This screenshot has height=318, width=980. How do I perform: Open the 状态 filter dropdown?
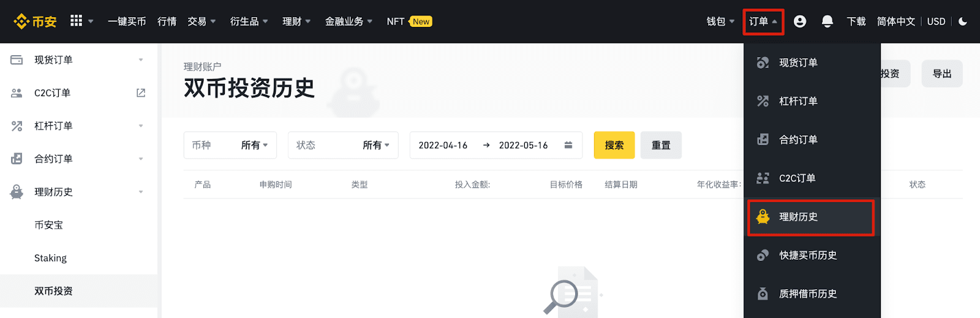click(343, 145)
